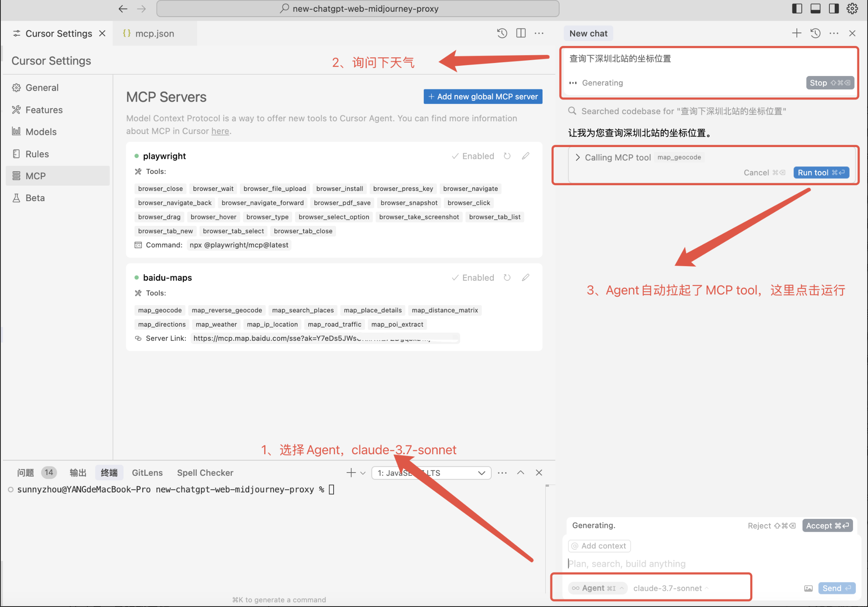The width and height of the screenshot is (868, 607).
Task: Toggle the bottom panel layout icon
Action: [815, 9]
